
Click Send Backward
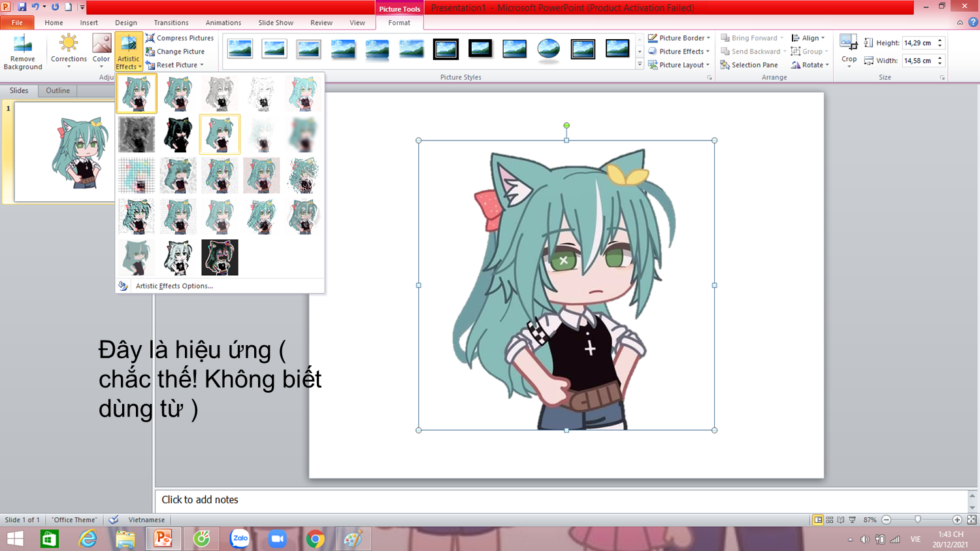tap(753, 52)
